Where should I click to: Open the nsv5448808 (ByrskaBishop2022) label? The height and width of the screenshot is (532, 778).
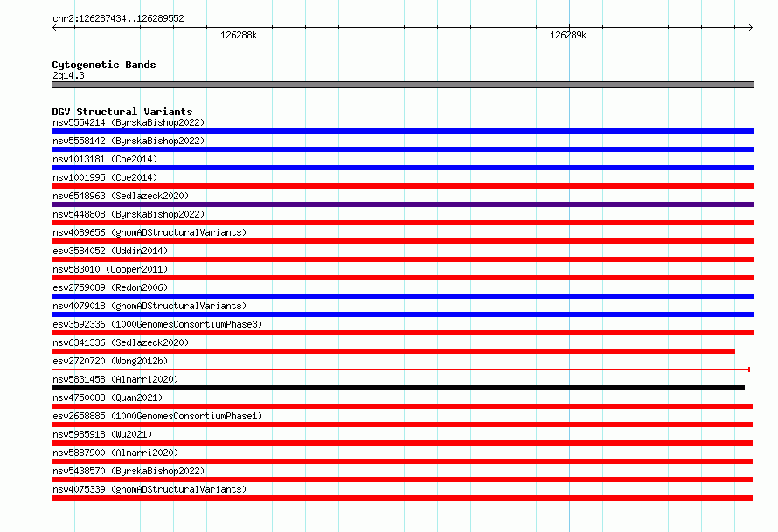[x=129, y=214]
